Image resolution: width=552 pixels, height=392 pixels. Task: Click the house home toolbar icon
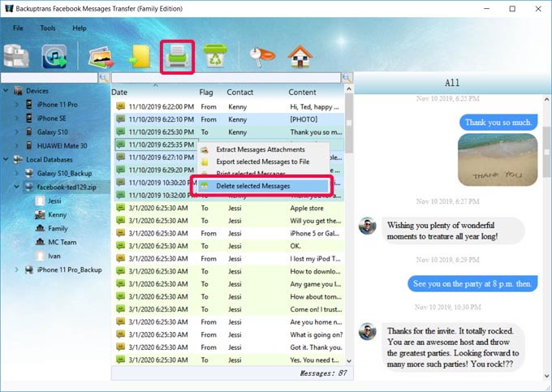[300, 56]
